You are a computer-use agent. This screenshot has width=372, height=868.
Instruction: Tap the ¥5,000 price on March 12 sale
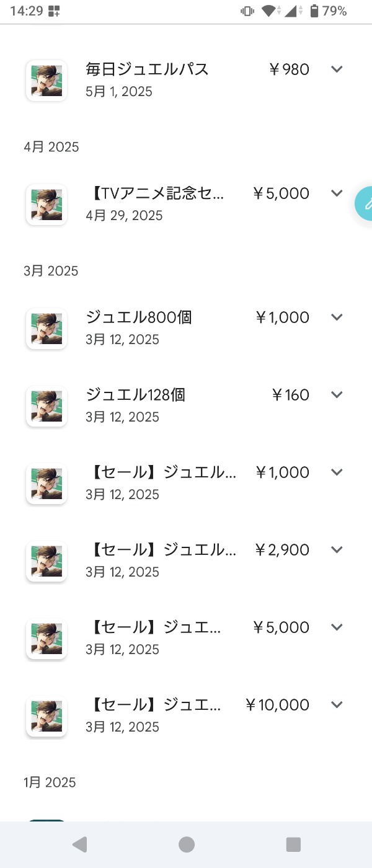pyautogui.click(x=281, y=627)
